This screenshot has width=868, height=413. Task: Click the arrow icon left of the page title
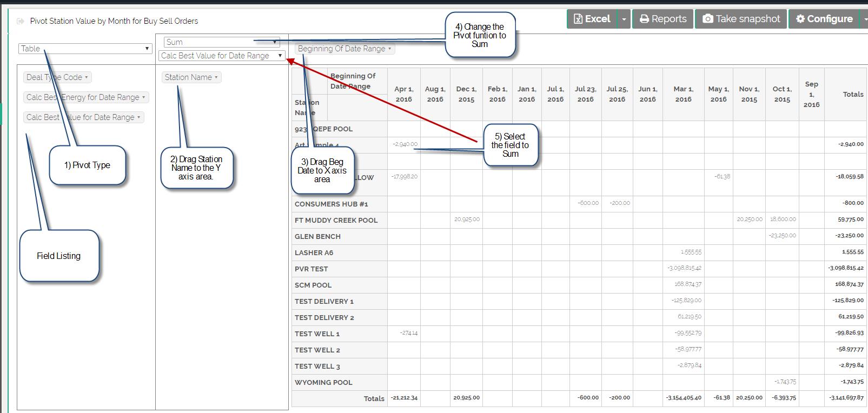(x=21, y=21)
